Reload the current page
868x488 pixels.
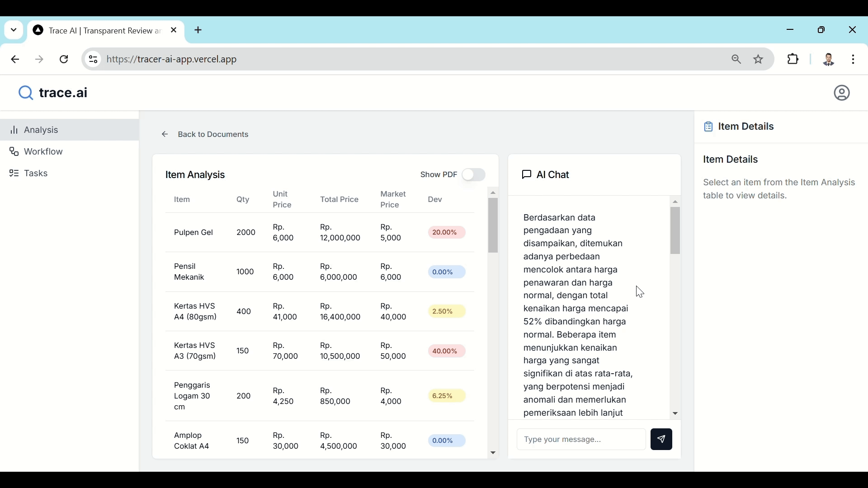[64, 60]
